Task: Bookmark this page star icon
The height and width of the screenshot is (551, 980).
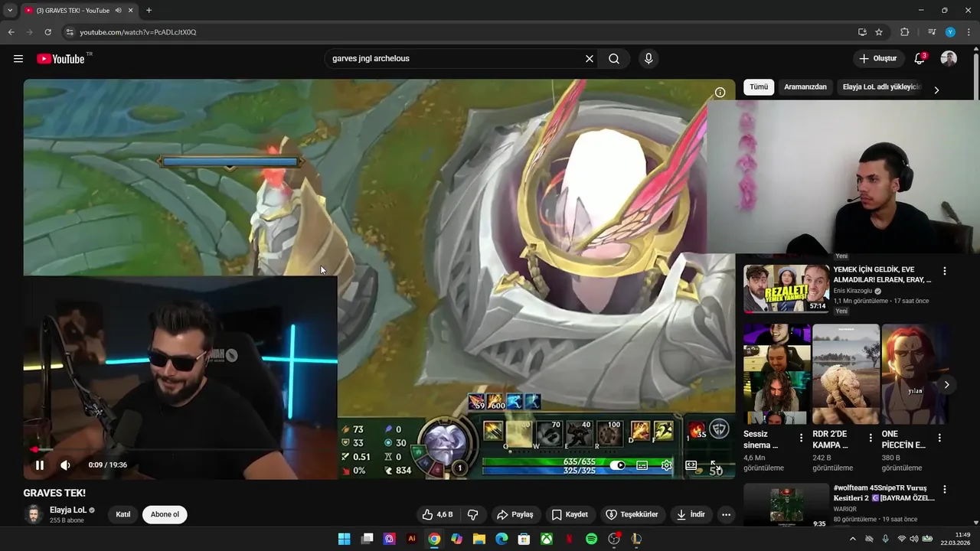Action: point(879,32)
